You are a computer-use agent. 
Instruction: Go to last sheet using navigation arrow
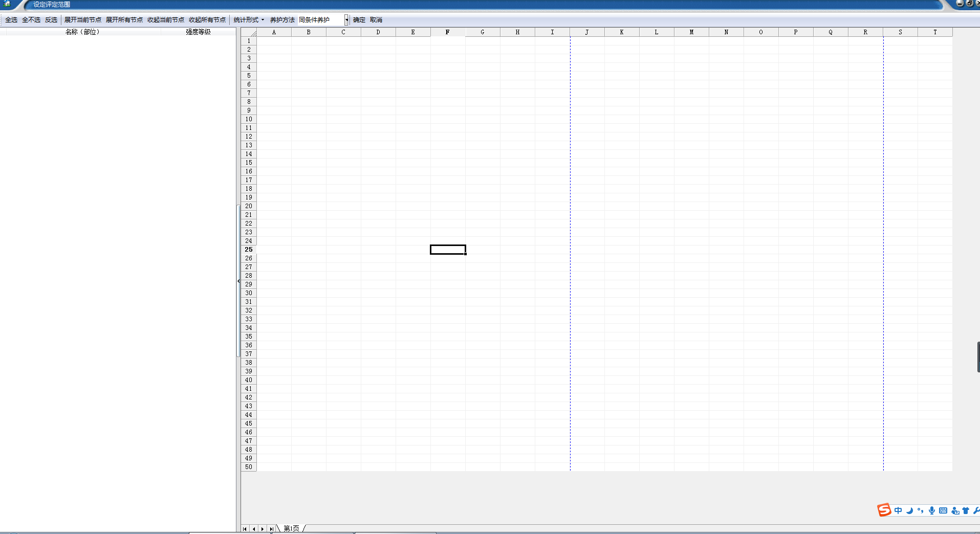[271, 529]
